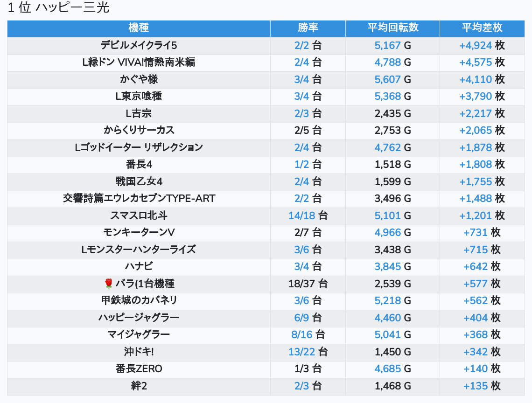Click the 勝率 column header

point(308,28)
